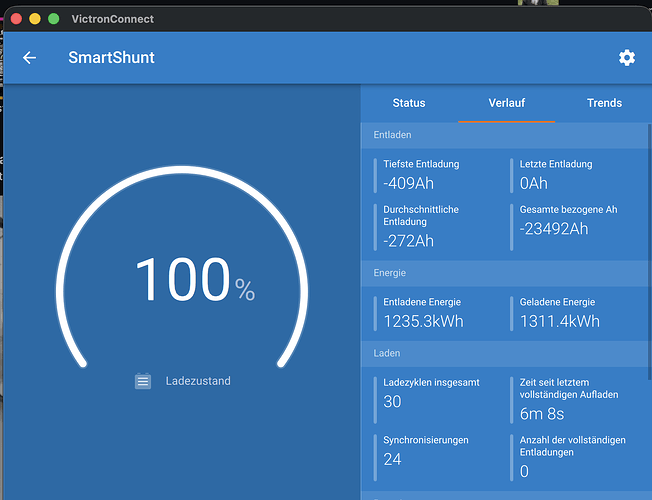Click the Durchschnittliche Entladung label

pyautogui.click(x=421, y=215)
